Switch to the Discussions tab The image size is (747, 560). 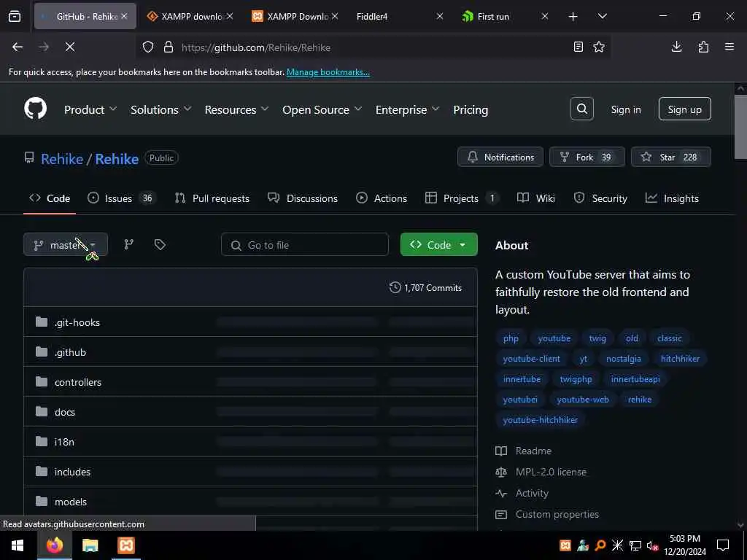tap(303, 198)
